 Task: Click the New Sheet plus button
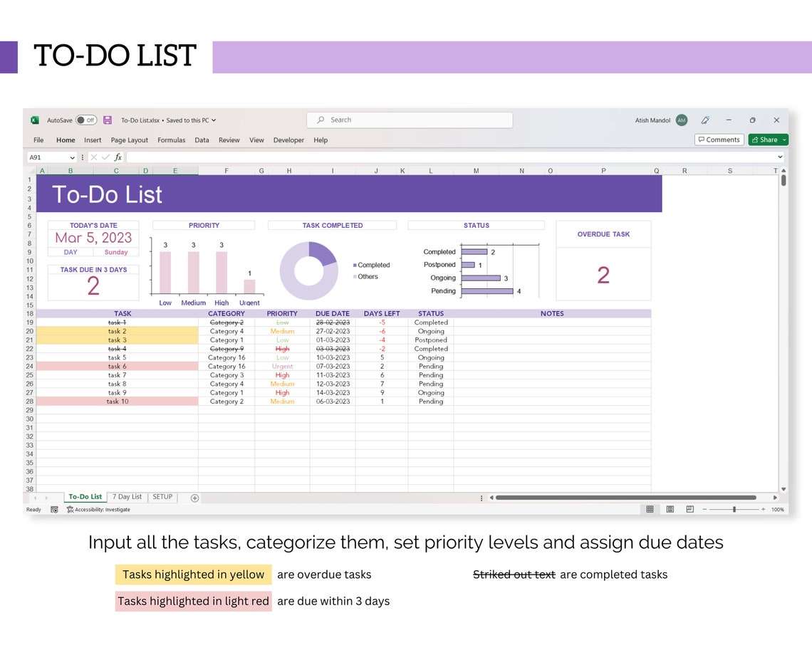tap(193, 497)
